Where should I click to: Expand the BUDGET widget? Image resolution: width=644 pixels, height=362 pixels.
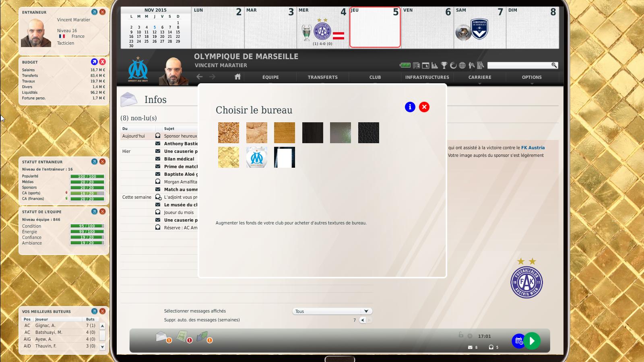coord(94,62)
